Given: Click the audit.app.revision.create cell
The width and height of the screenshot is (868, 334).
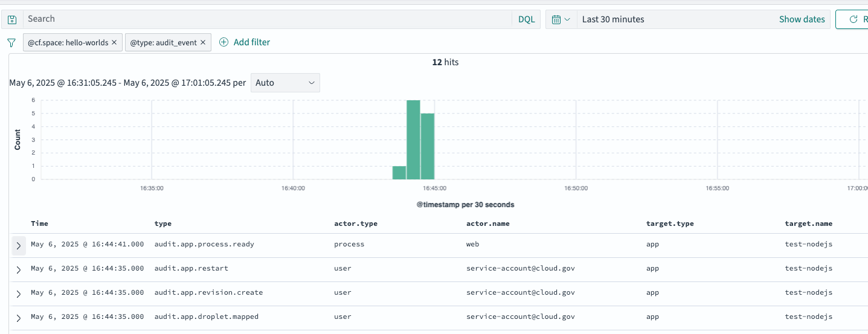Looking at the screenshot, I should point(209,292).
